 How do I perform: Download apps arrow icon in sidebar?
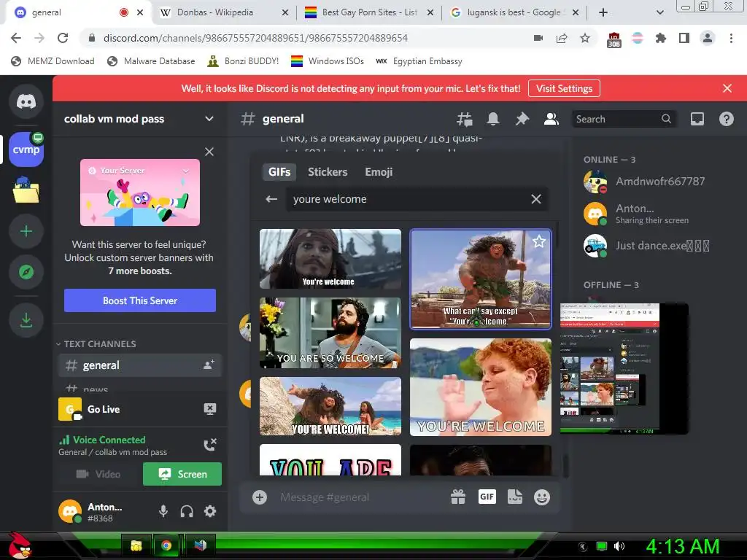tap(26, 320)
